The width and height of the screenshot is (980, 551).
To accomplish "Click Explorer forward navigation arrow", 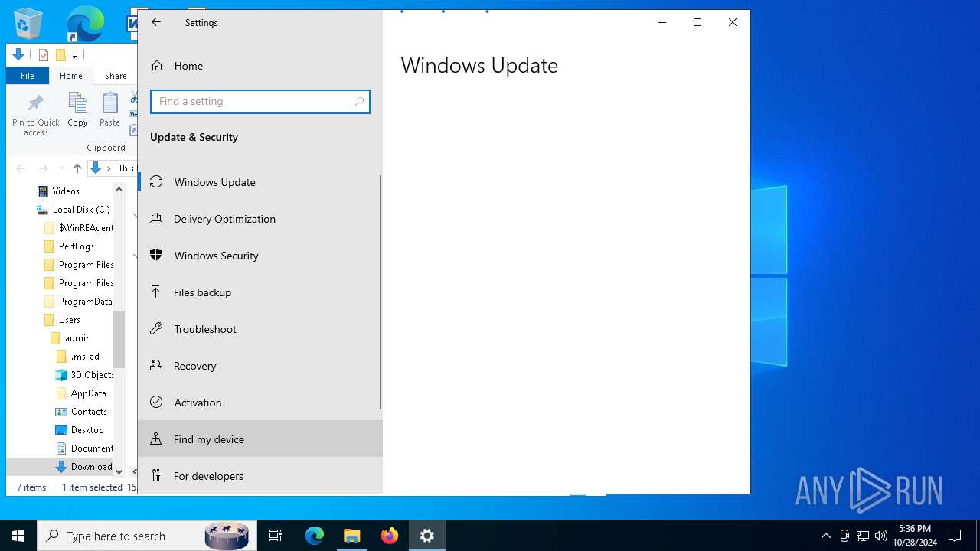I will point(43,168).
